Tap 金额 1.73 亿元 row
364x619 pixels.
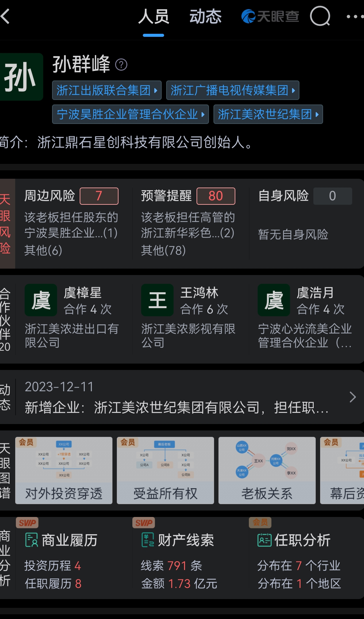tap(179, 584)
